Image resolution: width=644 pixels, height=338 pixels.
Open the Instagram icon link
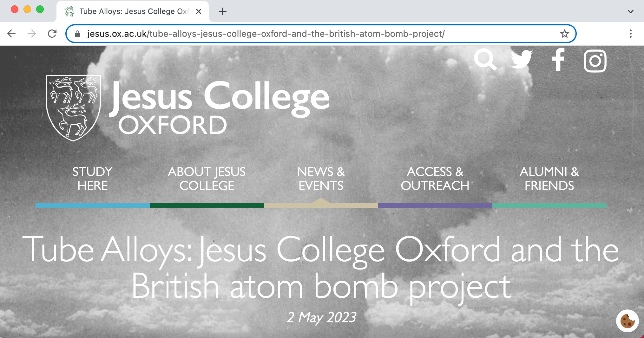click(595, 61)
